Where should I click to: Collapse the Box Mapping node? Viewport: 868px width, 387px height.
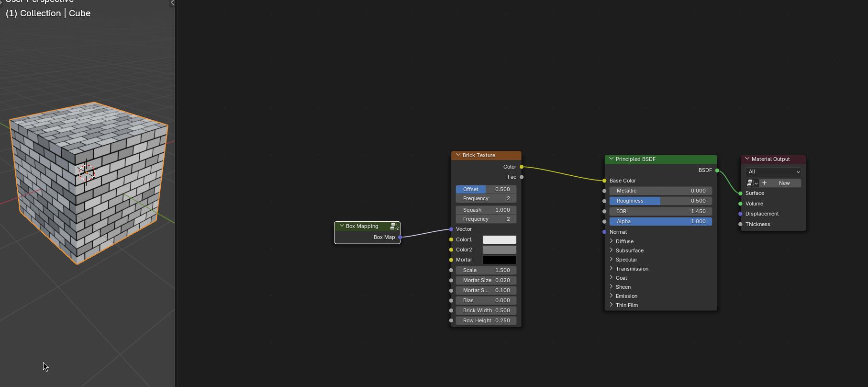tap(342, 226)
